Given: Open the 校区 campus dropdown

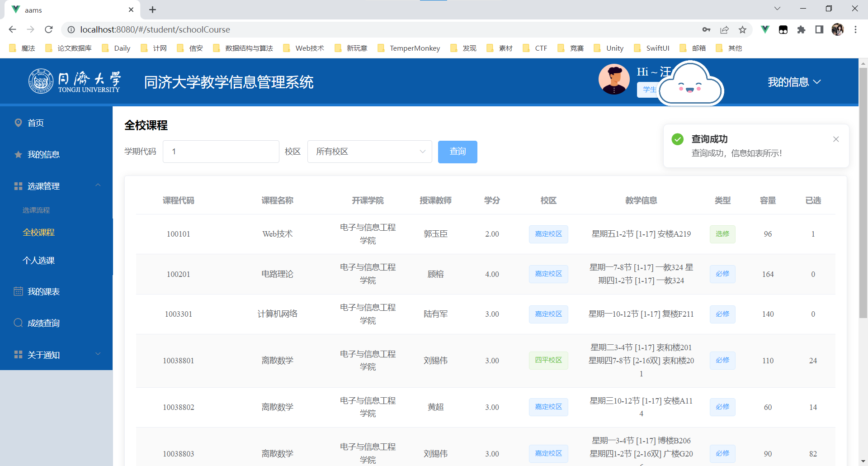Looking at the screenshot, I should click(x=369, y=152).
